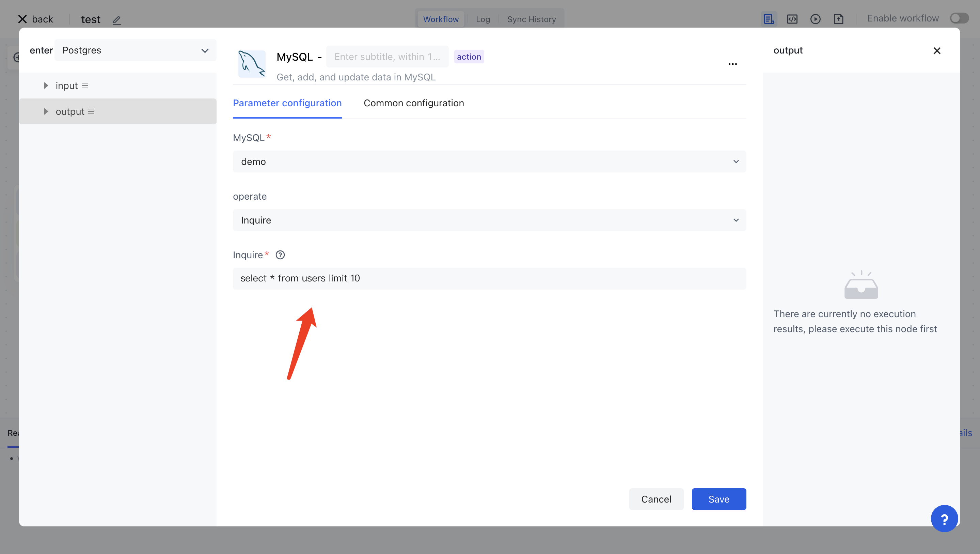Expand the input tree node
The width and height of the screenshot is (980, 554).
[x=46, y=86]
